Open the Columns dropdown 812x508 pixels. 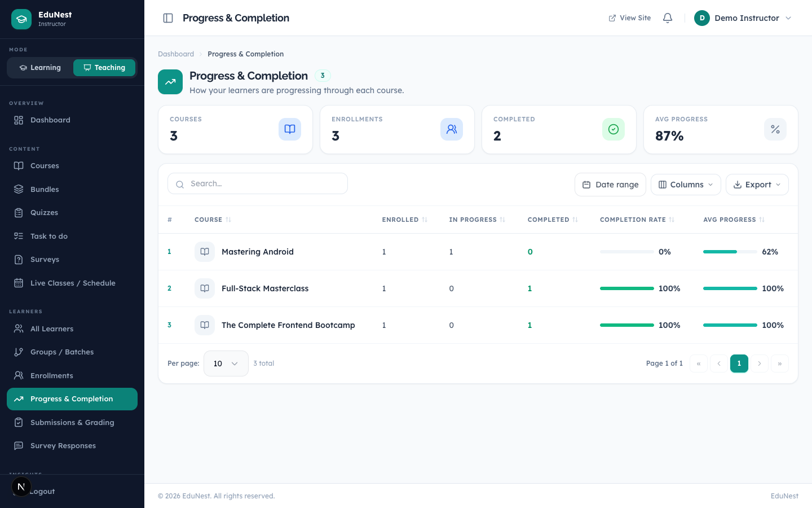[686, 185]
